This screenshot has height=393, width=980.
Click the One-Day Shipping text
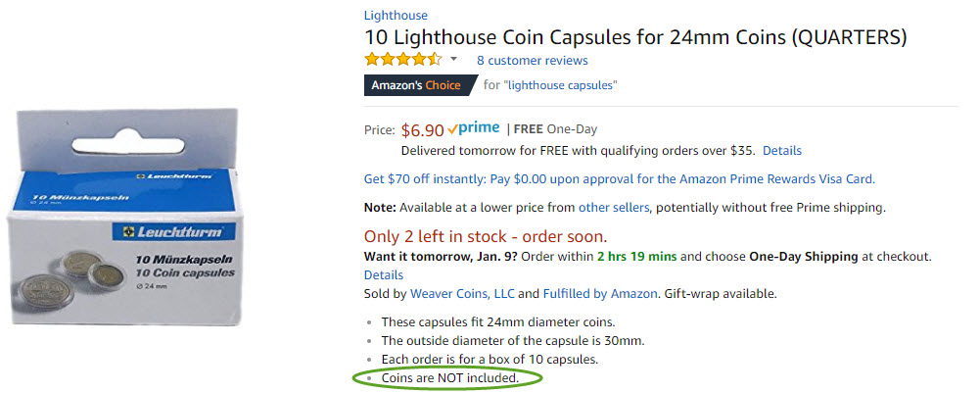(x=803, y=257)
